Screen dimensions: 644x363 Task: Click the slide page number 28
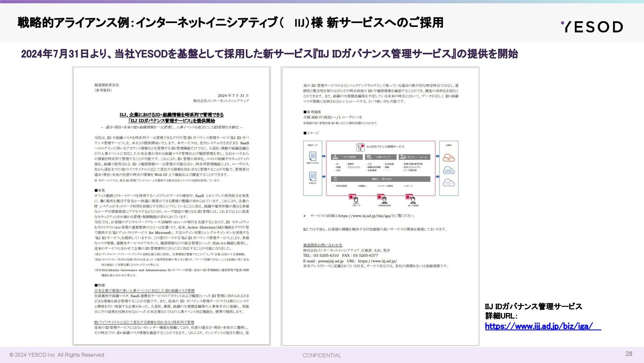(629, 354)
